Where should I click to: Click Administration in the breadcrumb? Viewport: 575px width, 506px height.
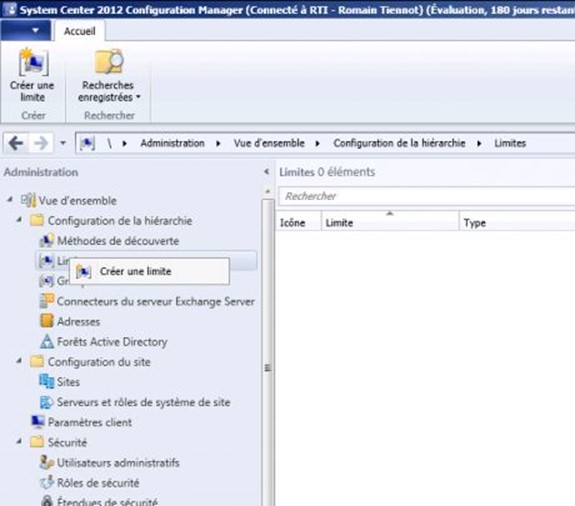(172, 143)
